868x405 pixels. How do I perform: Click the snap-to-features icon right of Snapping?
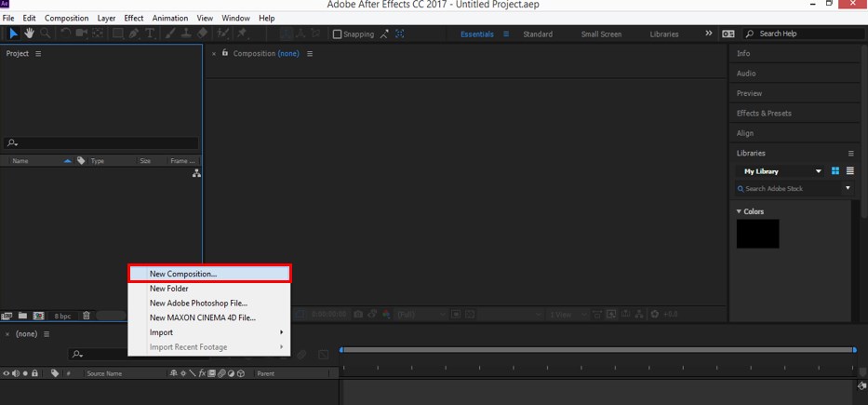tap(399, 34)
